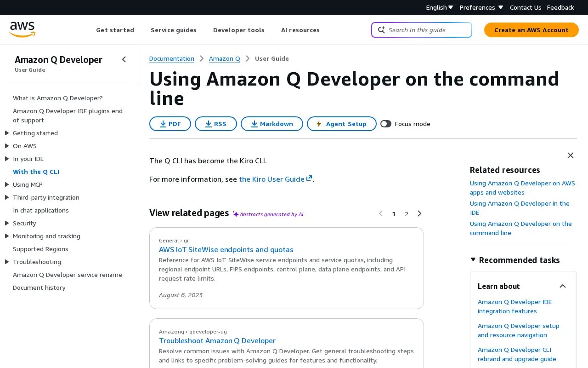Toggle Focus mode switch

pos(386,124)
